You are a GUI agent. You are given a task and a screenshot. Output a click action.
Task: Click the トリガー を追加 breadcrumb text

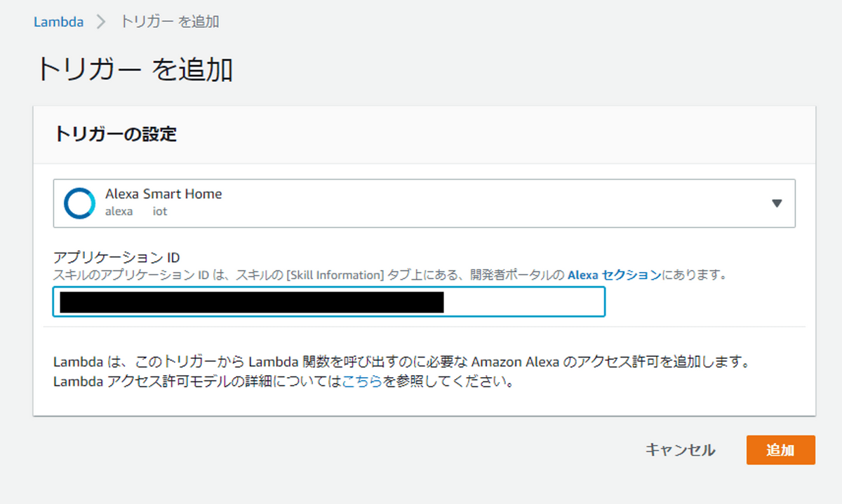(169, 22)
